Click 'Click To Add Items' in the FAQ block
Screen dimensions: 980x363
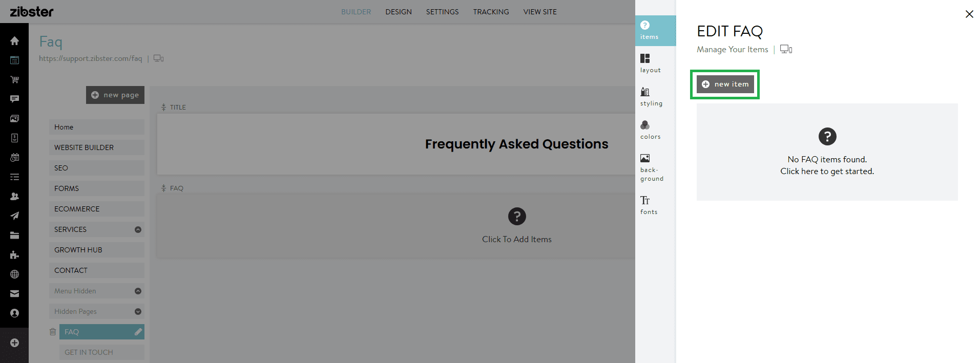click(x=517, y=239)
